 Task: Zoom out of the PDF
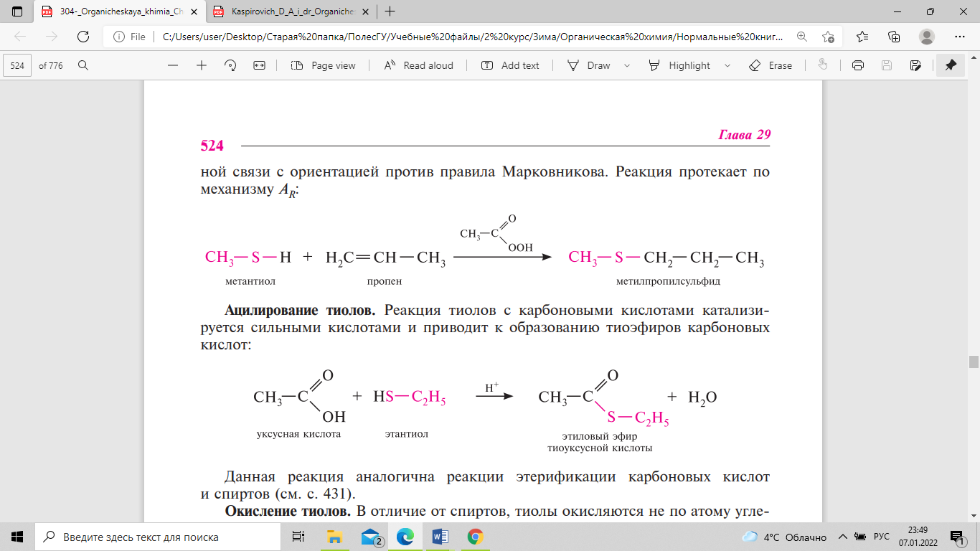pyautogui.click(x=172, y=65)
